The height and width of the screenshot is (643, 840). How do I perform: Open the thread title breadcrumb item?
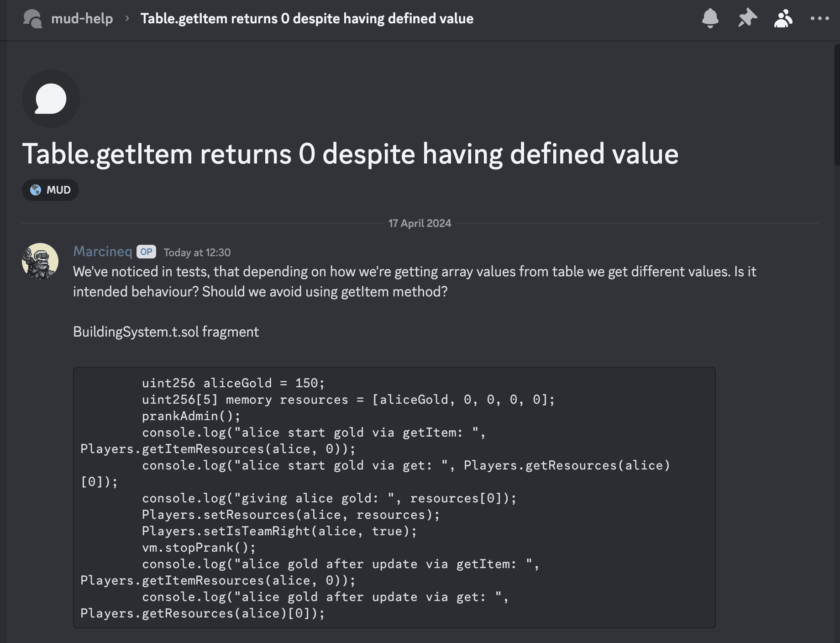tap(306, 19)
